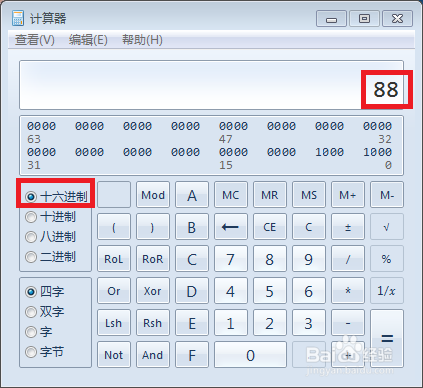
Task: Click the Xor logic key
Action: [x=153, y=291]
